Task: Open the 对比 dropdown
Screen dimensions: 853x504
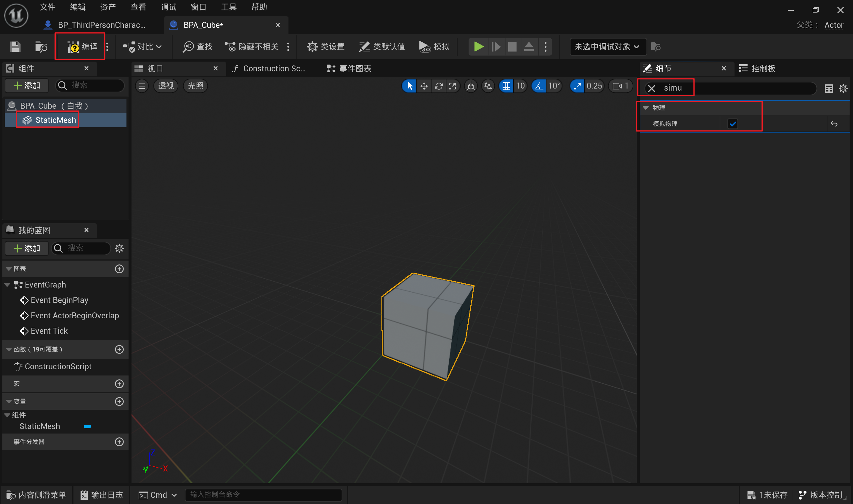Action: (x=142, y=46)
